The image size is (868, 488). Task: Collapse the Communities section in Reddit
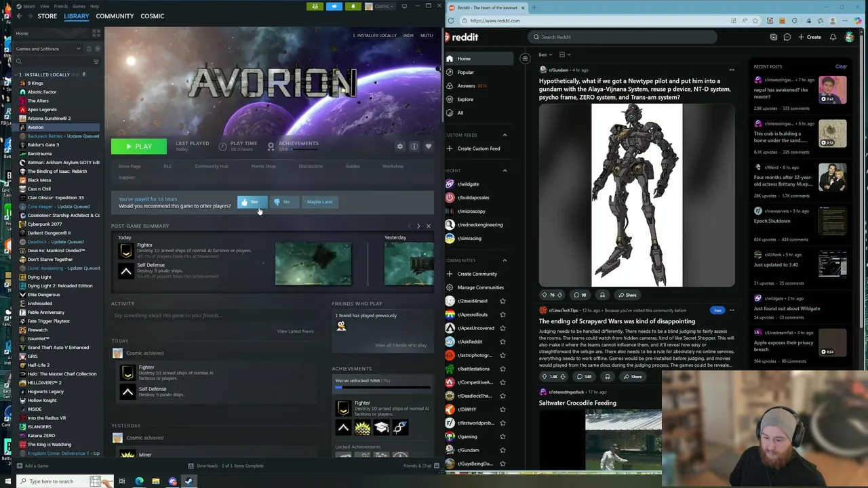tap(505, 260)
